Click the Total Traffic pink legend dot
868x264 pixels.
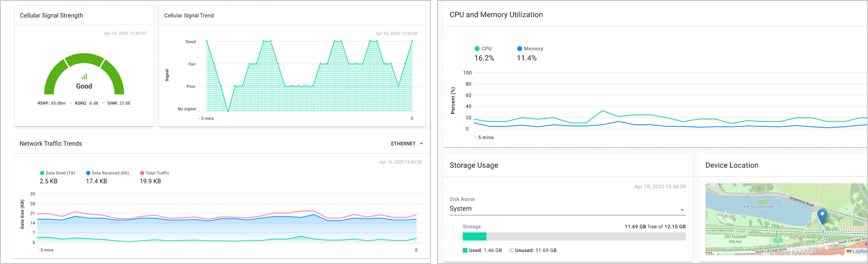coord(142,173)
